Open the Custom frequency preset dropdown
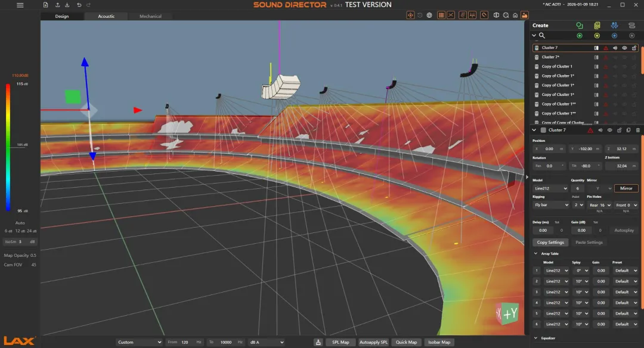 139,342
